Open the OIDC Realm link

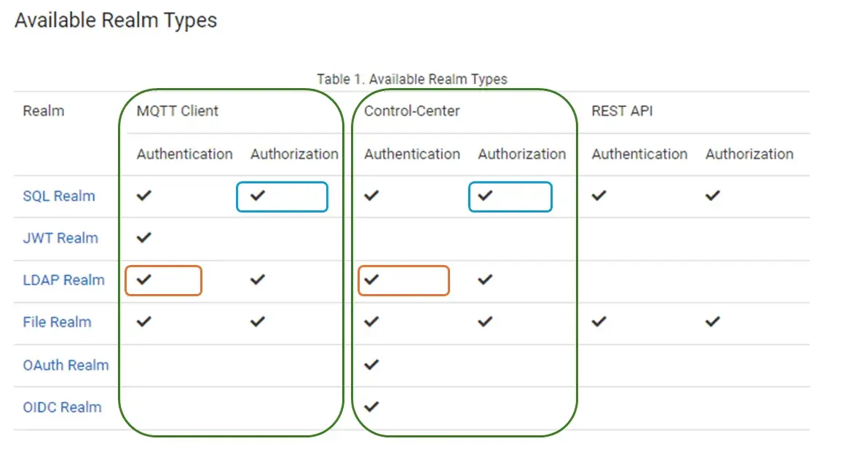(62, 407)
